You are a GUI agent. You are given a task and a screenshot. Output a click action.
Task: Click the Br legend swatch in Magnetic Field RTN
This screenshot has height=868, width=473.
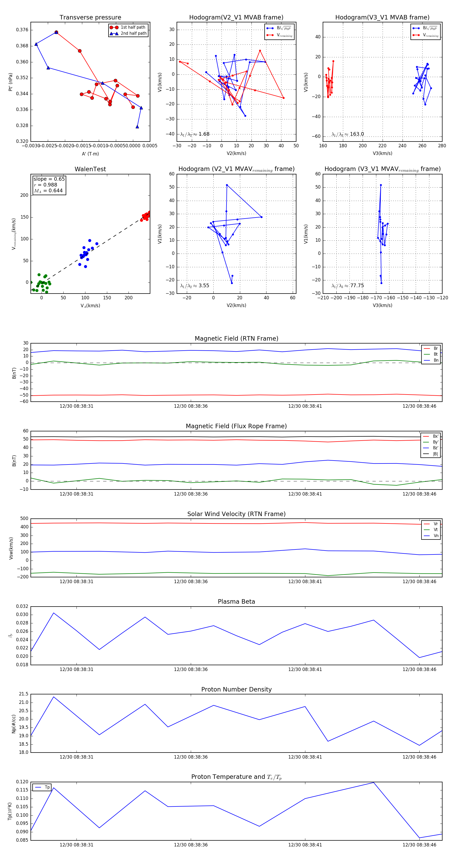427,349
